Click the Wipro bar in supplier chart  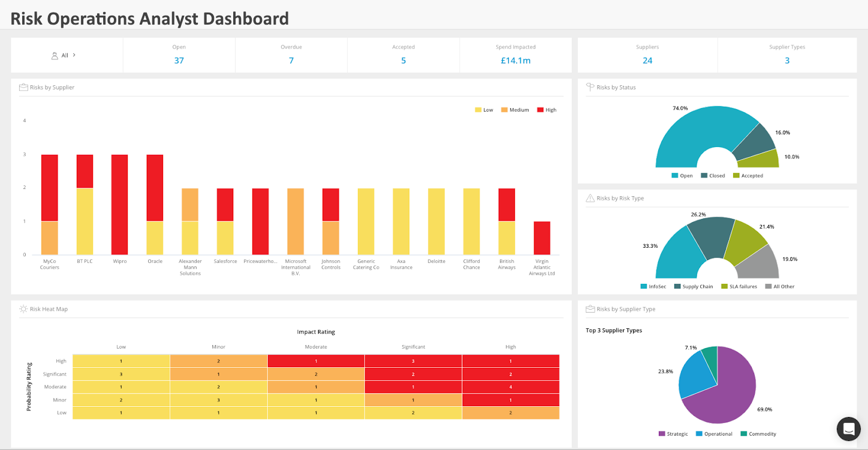coord(120,205)
